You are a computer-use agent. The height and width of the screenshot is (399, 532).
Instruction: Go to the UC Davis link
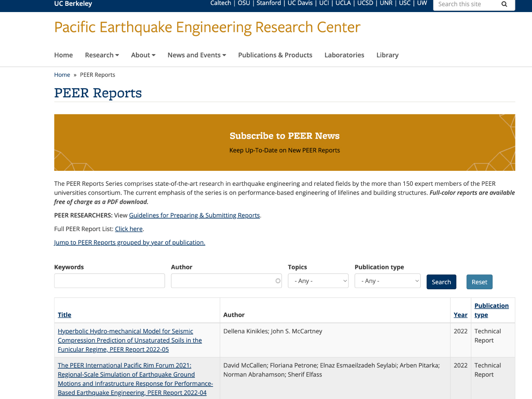pyautogui.click(x=300, y=3)
